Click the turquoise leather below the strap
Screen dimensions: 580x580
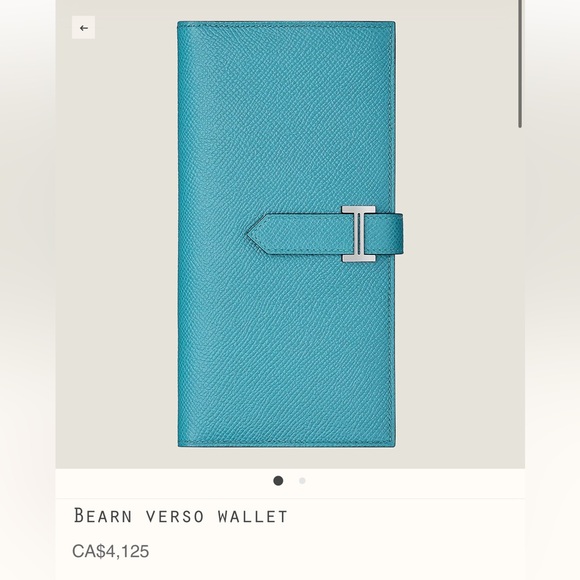pyautogui.click(x=286, y=351)
